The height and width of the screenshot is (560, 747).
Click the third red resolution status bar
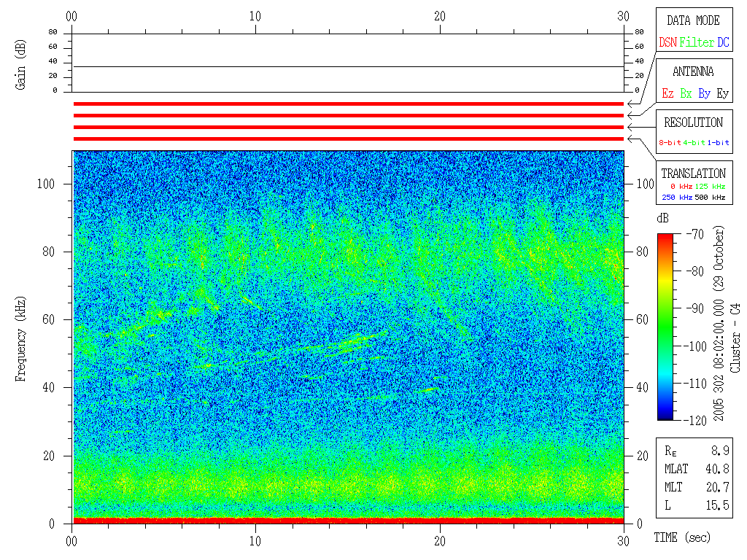pyautogui.click(x=349, y=127)
